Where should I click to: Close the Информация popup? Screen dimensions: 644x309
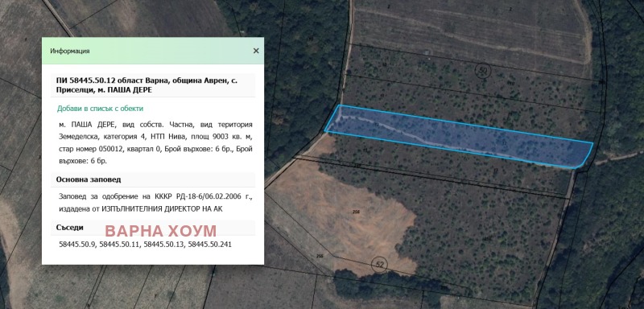tap(256, 51)
